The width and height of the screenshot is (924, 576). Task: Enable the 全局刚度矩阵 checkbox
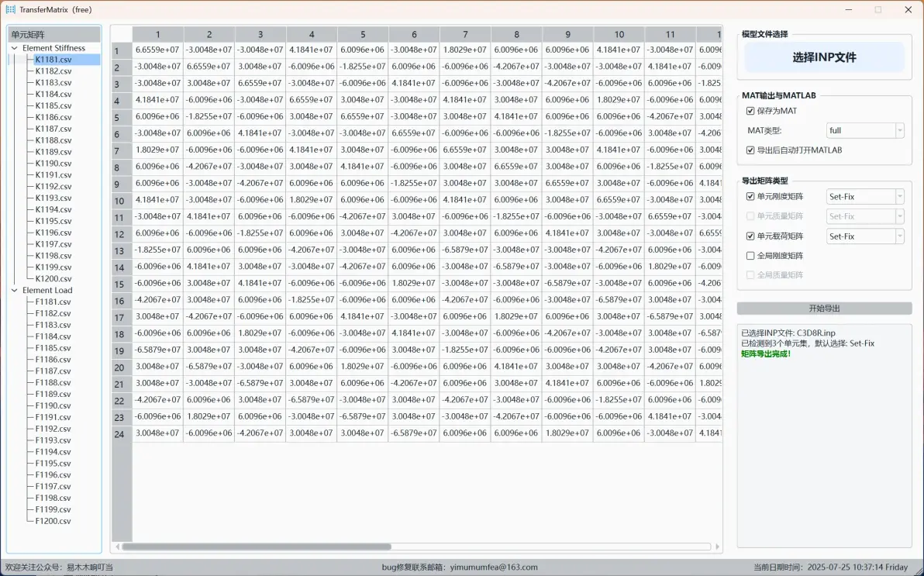coord(750,256)
